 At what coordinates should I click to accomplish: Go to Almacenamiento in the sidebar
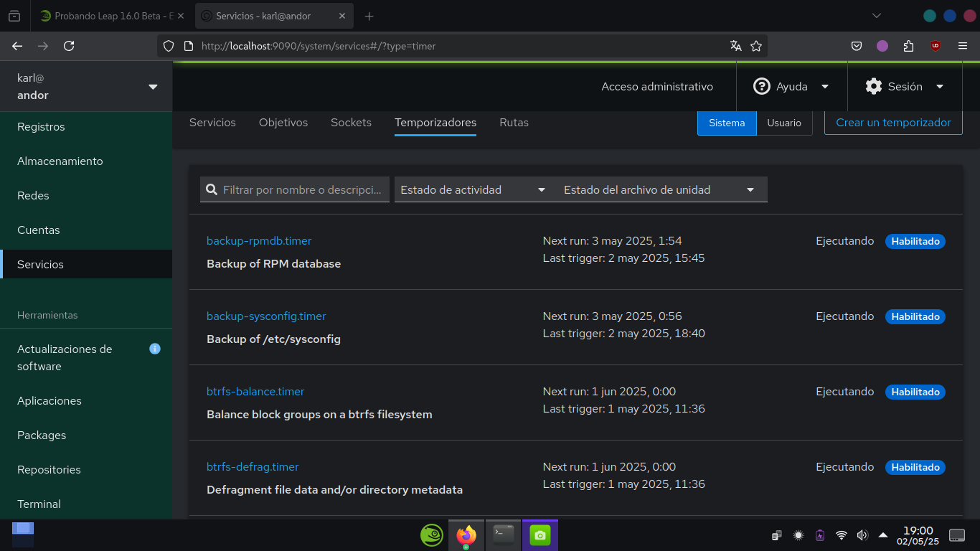coord(60,161)
